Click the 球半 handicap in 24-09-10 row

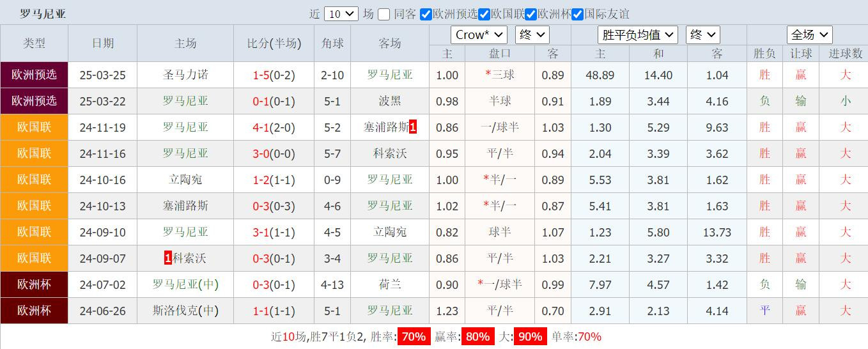pyautogui.click(x=500, y=232)
